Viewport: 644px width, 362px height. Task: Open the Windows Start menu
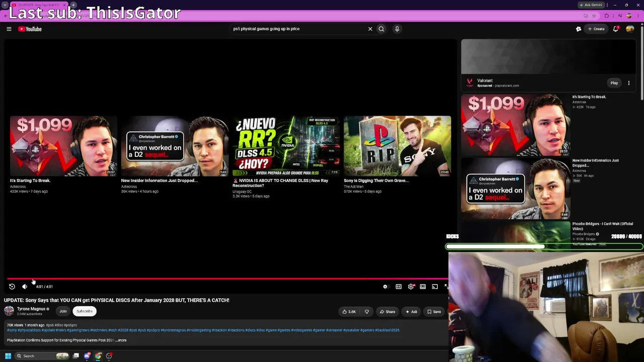point(8,356)
